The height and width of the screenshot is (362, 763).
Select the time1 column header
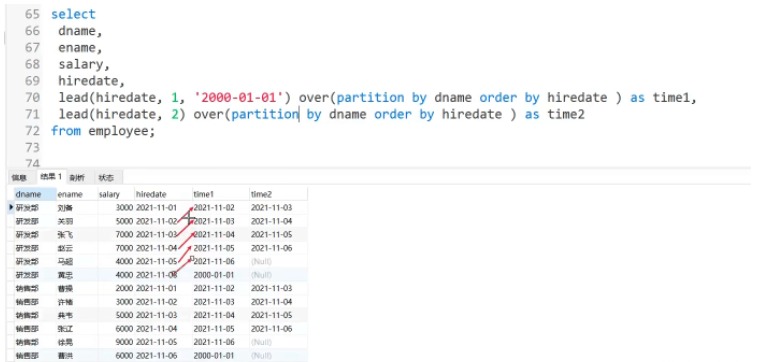point(220,194)
